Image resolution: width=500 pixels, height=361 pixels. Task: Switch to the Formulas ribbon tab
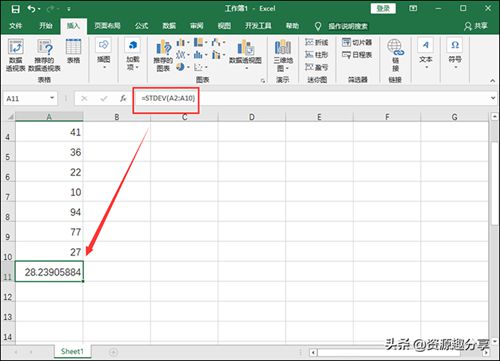coord(142,26)
